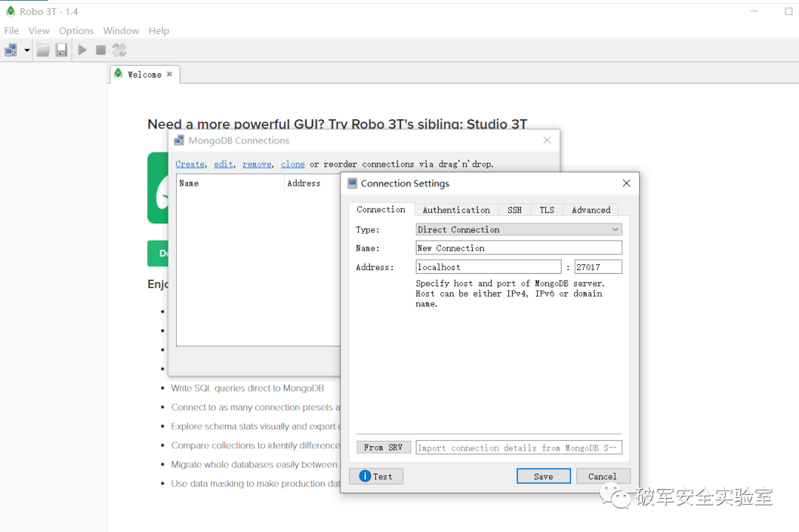Close the Connection Settings dialog
Screen dimensions: 799x532
point(627,183)
